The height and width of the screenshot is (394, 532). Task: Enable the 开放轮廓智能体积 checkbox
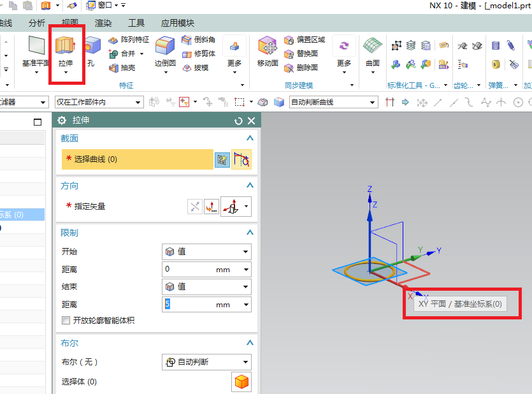[65, 321]
